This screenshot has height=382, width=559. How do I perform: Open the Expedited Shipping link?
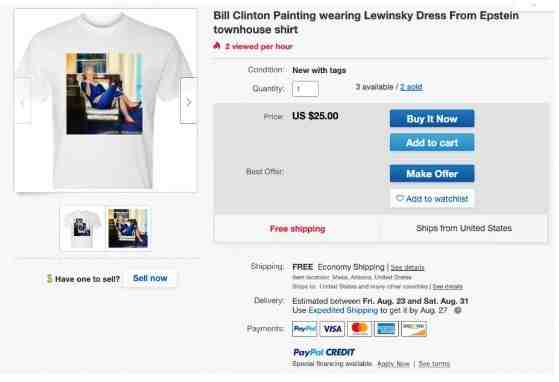coord(343,310)
